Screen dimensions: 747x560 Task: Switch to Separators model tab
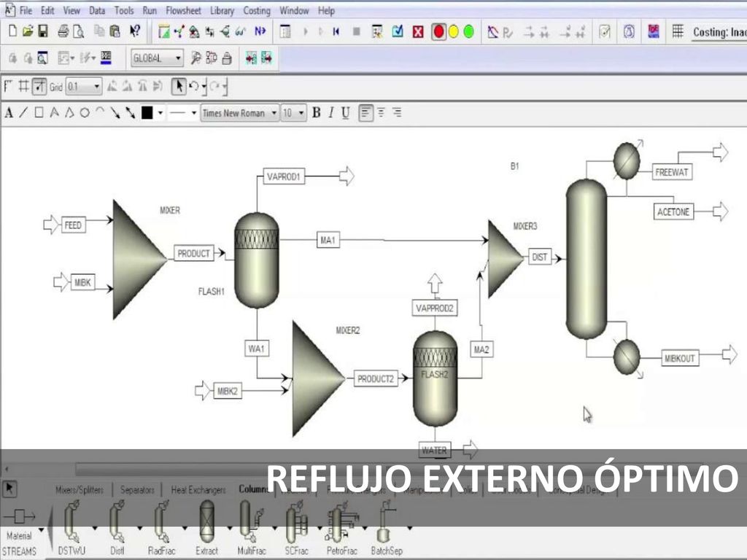pyautogui.click(x=137, y=490)
